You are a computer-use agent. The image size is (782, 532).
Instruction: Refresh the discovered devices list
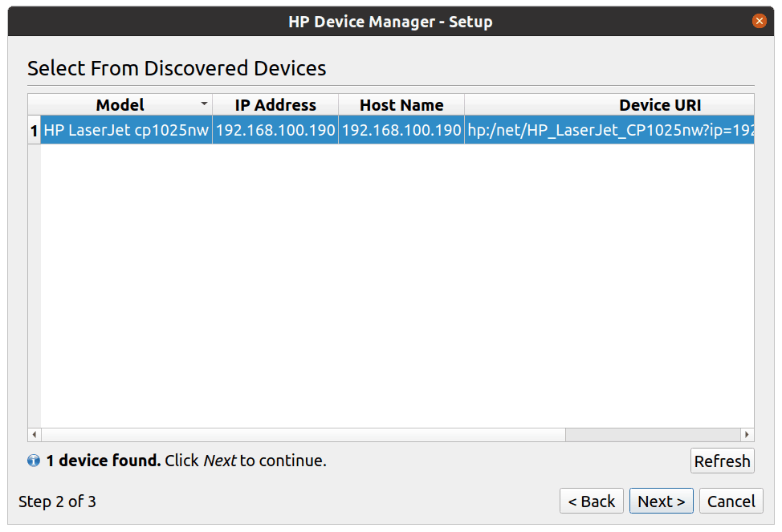(x=722, y=461)
